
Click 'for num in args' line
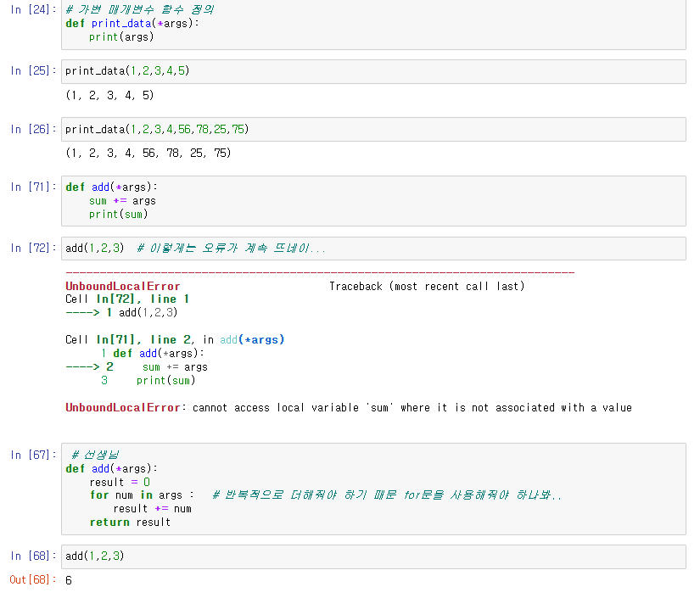pyautogui.click(x=142, y=495)
